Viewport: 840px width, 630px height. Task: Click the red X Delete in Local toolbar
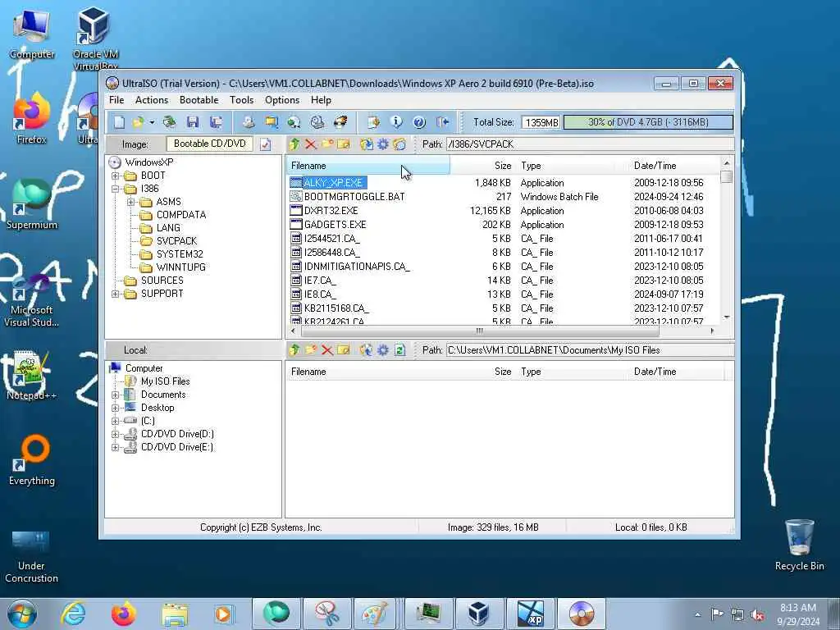327,350
